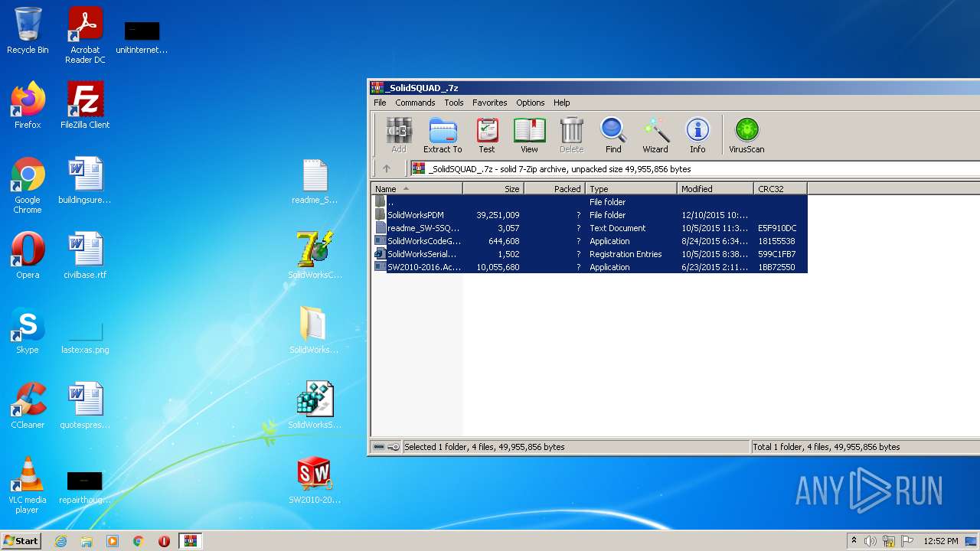Open the Find tool in WinRAR
The width and height of the screenshot is (980, 551).
coord(613,135)
